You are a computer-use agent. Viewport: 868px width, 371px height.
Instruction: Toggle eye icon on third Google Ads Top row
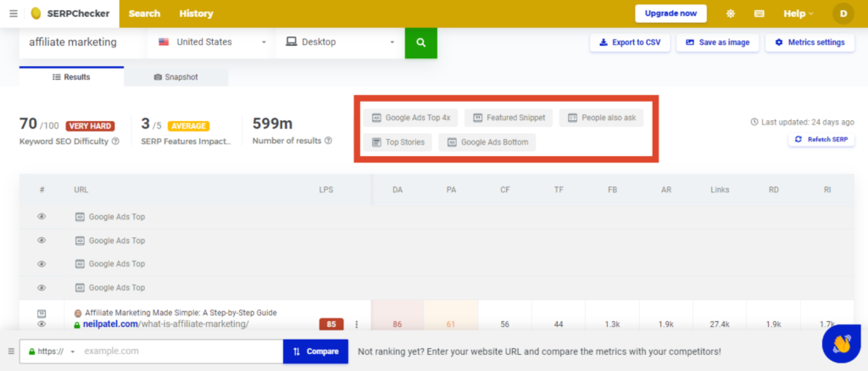coord(42,263)
